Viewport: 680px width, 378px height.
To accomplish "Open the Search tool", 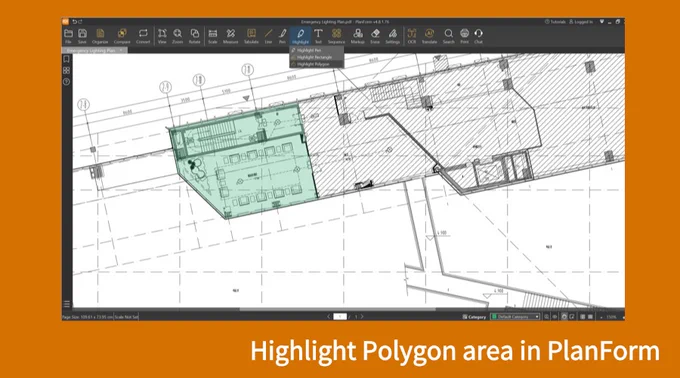I will tap(448, 36).
